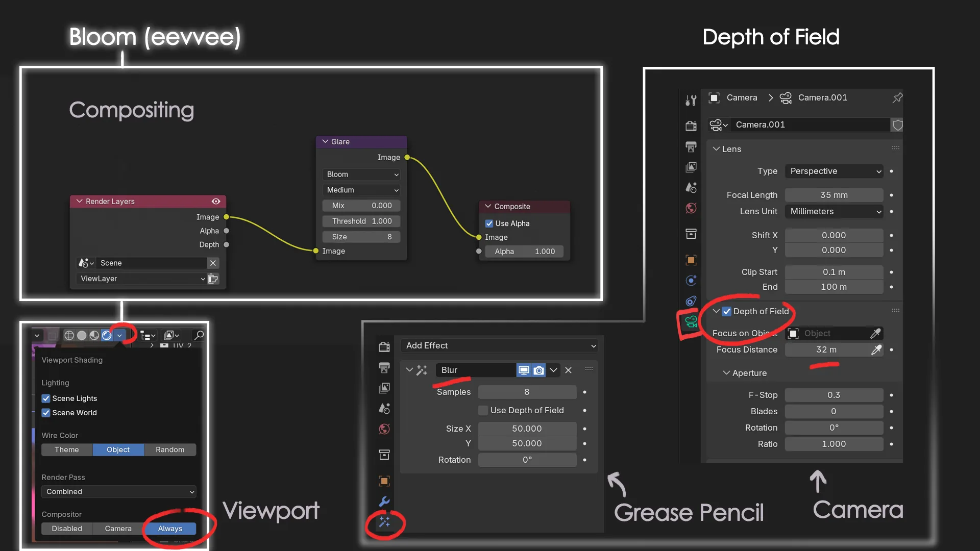Toggle Blur effect viewport display monitor icon
This screenshot has width=980, height=551.
524,370
